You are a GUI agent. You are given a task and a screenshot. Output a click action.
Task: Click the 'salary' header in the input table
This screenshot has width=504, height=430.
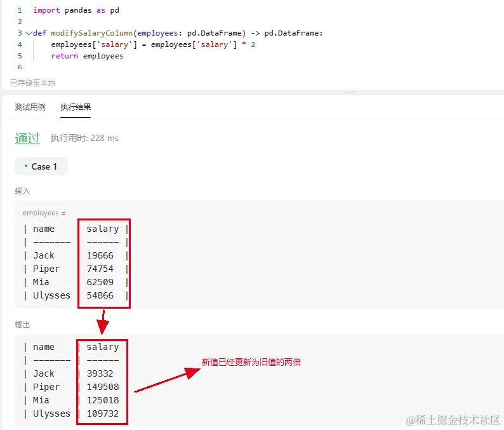click(103, 229)
